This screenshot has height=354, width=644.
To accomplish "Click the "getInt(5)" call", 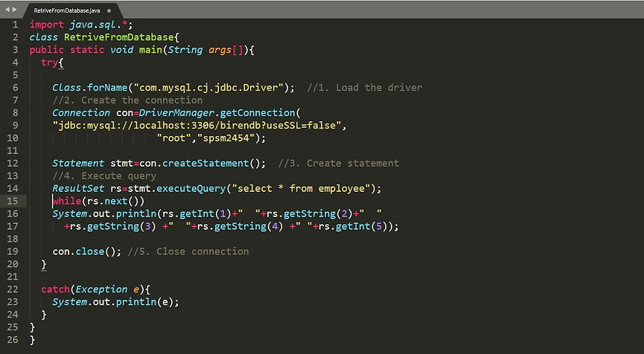I will pyautogui.click(x=361, y=226).
